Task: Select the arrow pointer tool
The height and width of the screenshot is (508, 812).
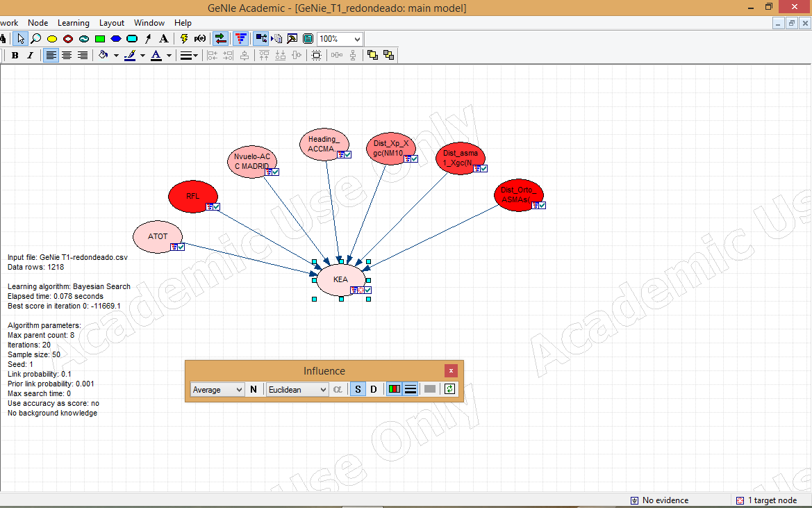Action: pos(20,39)
